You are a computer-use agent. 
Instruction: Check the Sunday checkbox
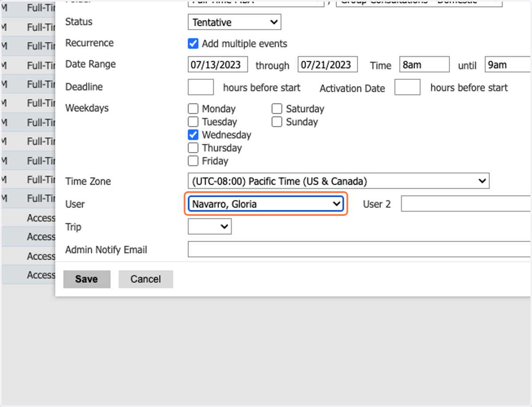tap(277, 122)
